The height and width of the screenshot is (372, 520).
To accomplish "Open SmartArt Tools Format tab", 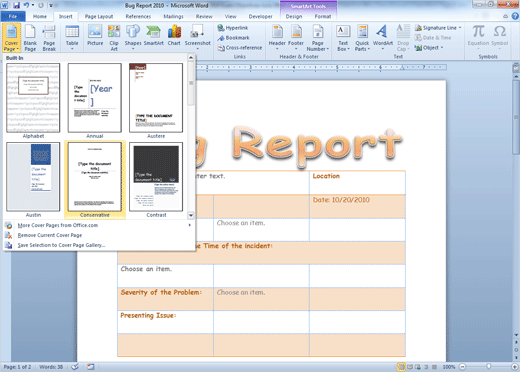I will [323, 16].
